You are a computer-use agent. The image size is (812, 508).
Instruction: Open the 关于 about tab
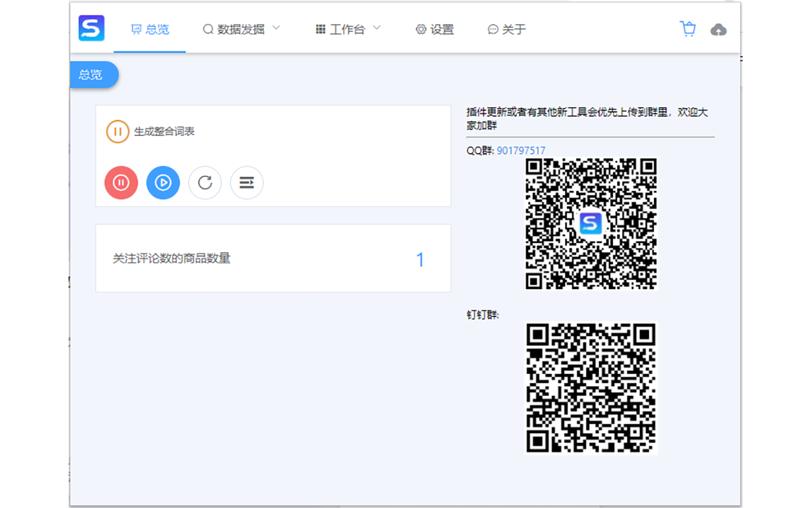click(507, 29)
